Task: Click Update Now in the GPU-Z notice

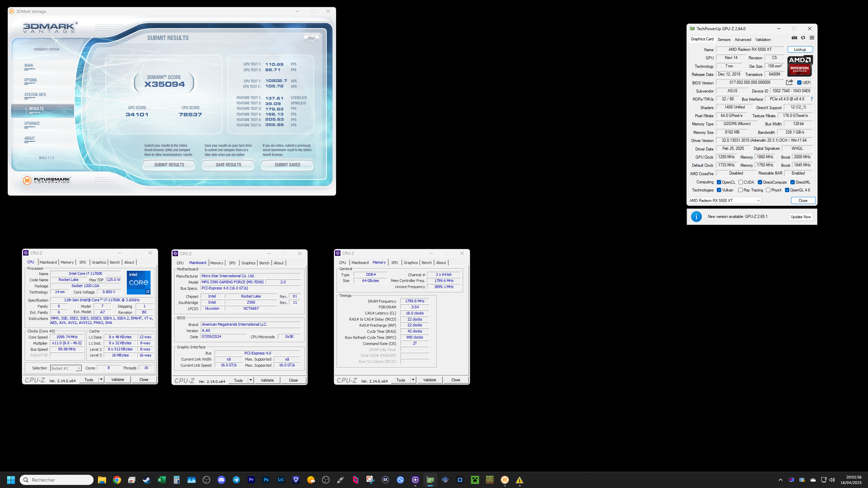Action: coord(801,217)
